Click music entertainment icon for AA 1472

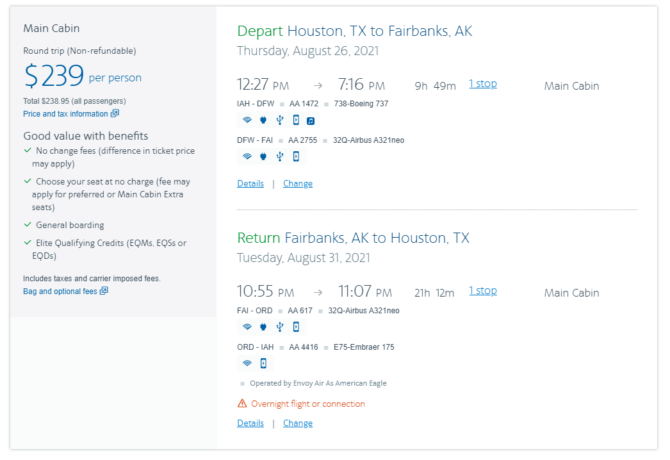(x=311, y=120)
